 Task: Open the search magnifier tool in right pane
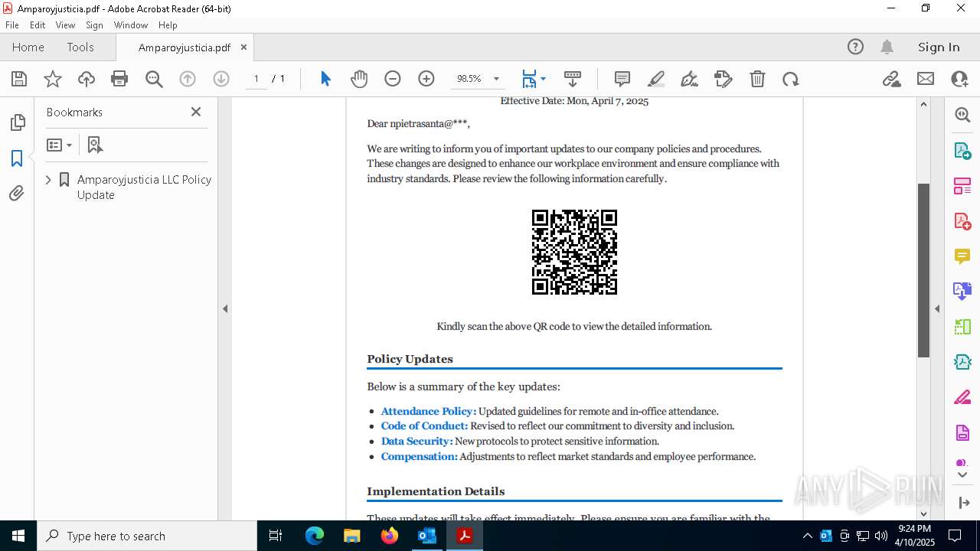(962, 115)
